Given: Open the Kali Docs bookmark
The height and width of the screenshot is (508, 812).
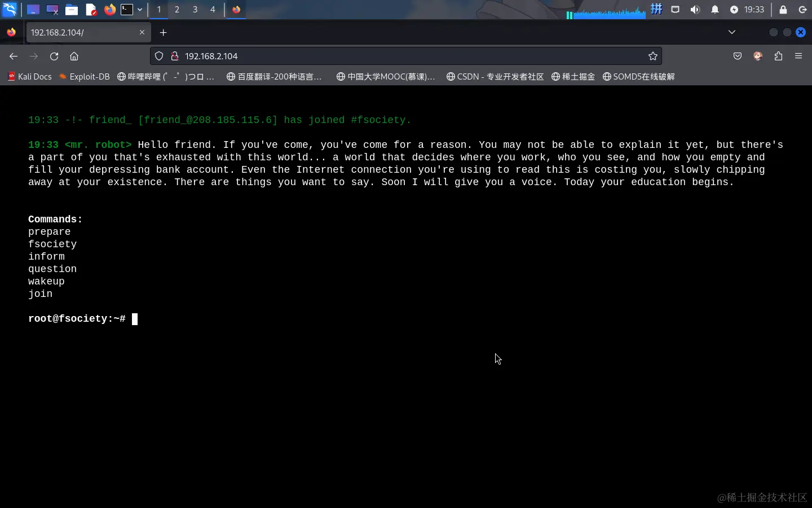Looking at the screenshot, I should click(x=29, y=77).
